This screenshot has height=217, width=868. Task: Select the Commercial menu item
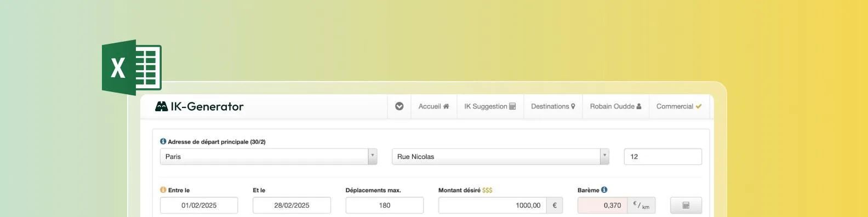[x=679, y=106]
